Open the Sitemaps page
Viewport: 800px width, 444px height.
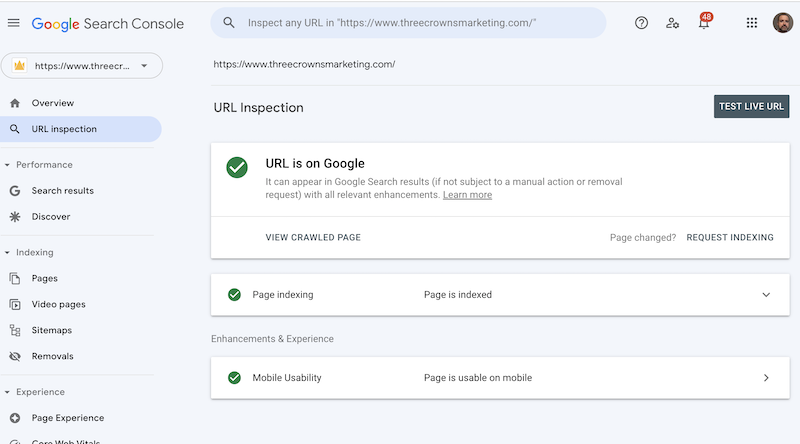click(x=52, y=331)
